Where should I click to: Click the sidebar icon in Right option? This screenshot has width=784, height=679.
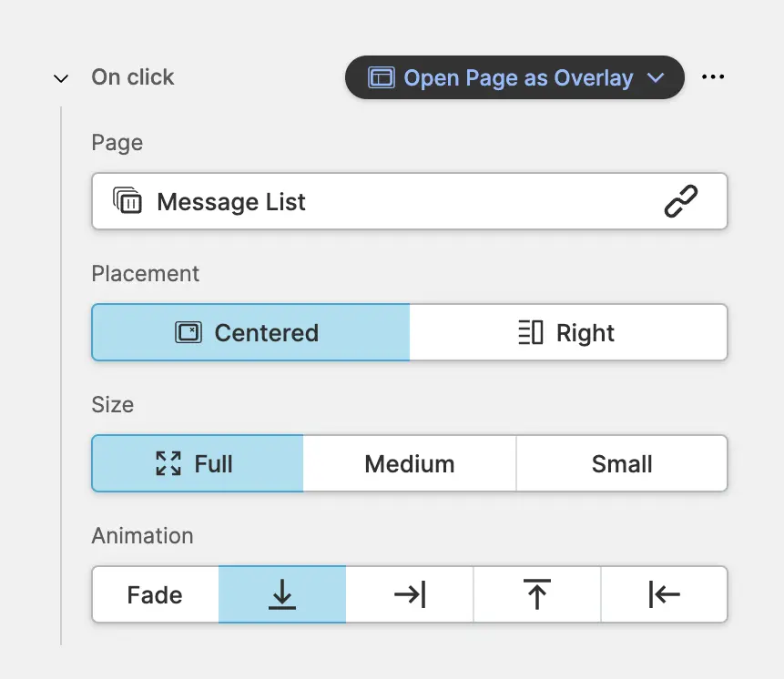tap(530, 333)
